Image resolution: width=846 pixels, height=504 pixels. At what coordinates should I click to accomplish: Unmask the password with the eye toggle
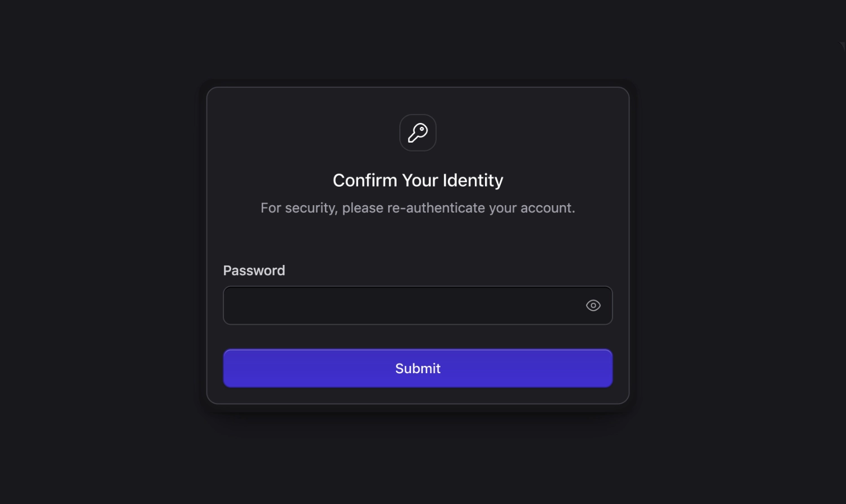click(x=593, y=306)
